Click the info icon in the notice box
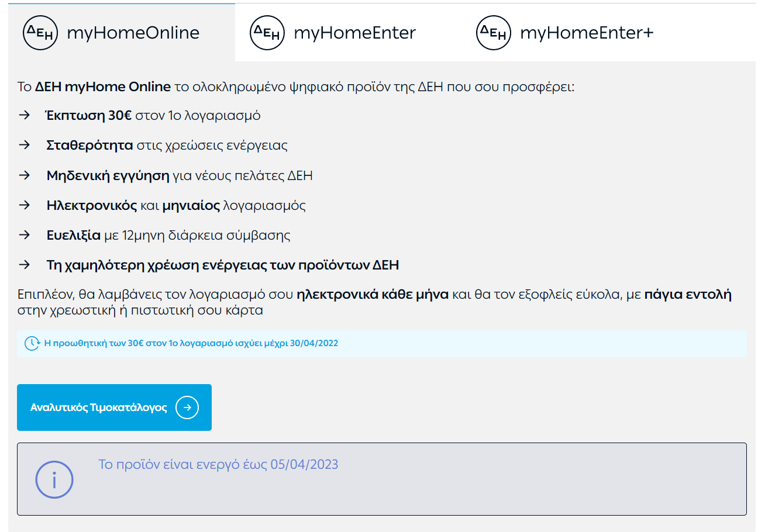The height and width of the screenshot is (532, 758). [54, 479]
